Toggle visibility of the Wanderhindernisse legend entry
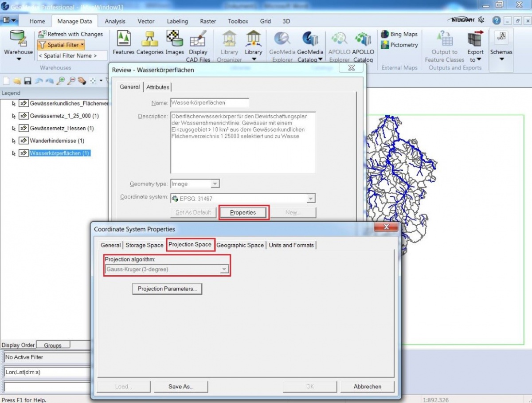The image size is (532, 403). pyautogui.click(x=24, y=140)
